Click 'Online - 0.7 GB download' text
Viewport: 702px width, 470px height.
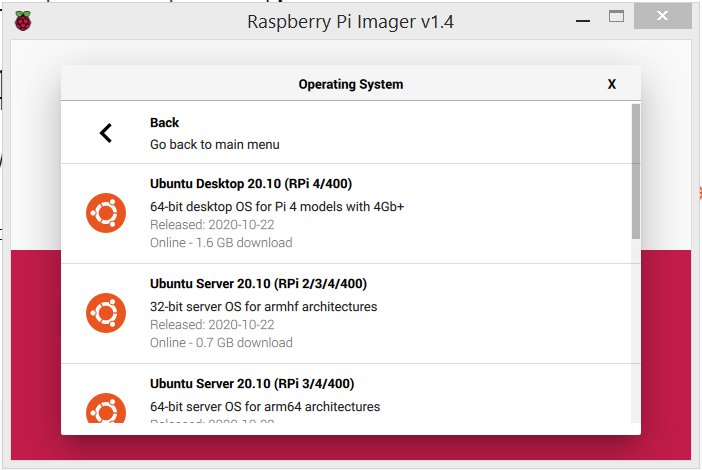[221, 342]
